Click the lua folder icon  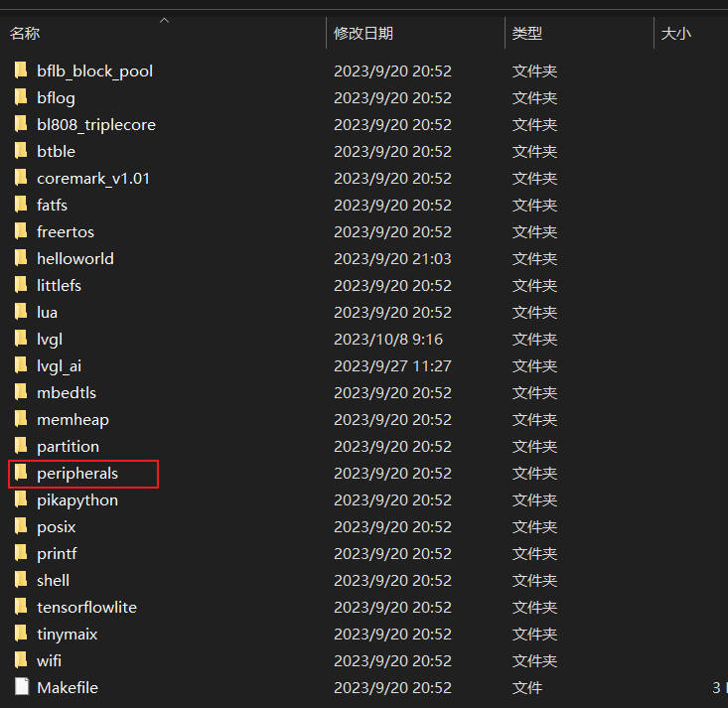coord(21,312)
